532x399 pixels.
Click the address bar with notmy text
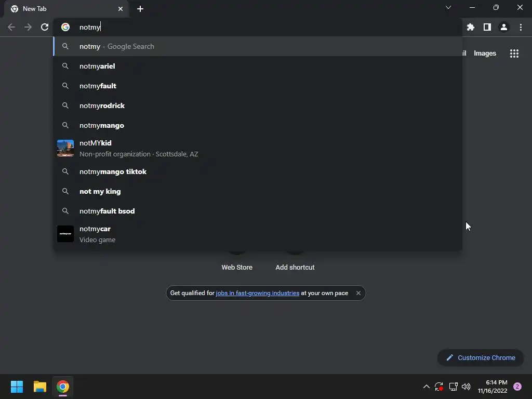point(258,27)
